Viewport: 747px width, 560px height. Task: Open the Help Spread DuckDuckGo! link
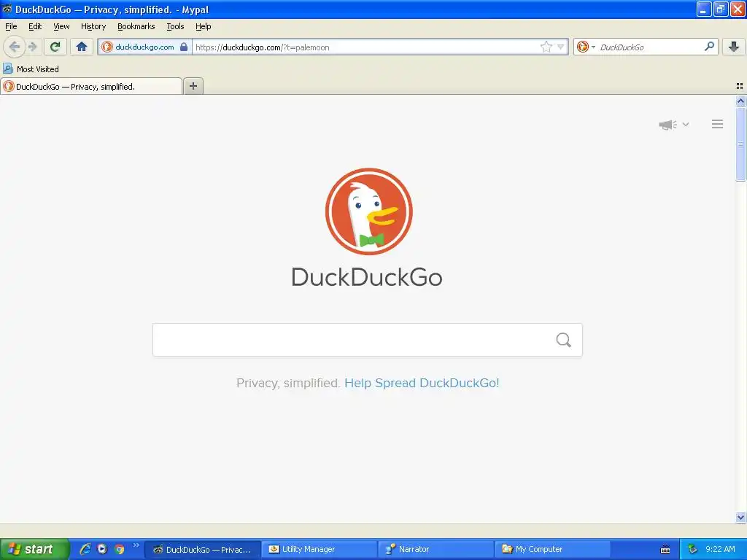422,384
